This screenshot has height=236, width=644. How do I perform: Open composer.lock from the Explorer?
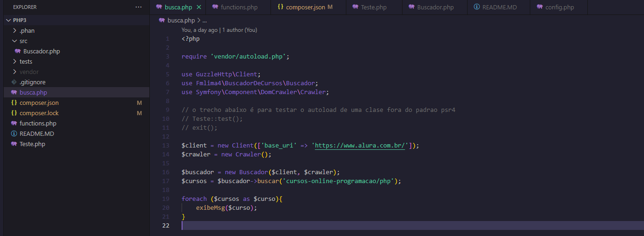click(39, 113)
